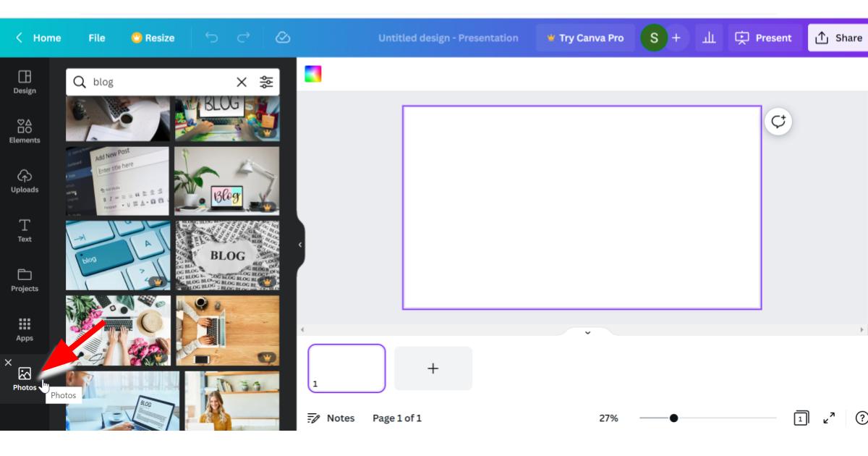Open the File menu
The height and width of the screenshot is (456, 868).
97,38
